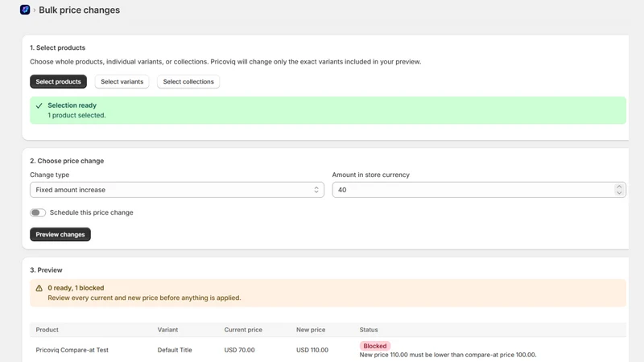Image resolution: width=644 pixels, height=362 pixels.
Task: Click the Status column header
Action: coord(369,330)
